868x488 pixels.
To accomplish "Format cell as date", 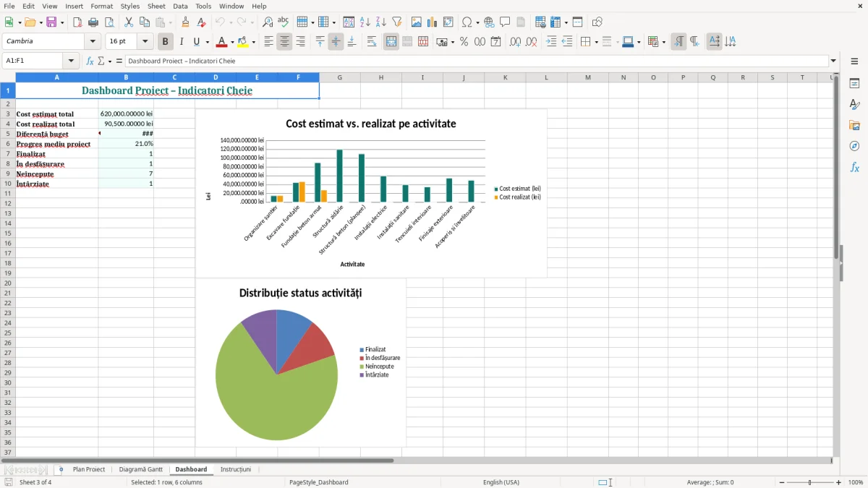I will coord(496,42).
